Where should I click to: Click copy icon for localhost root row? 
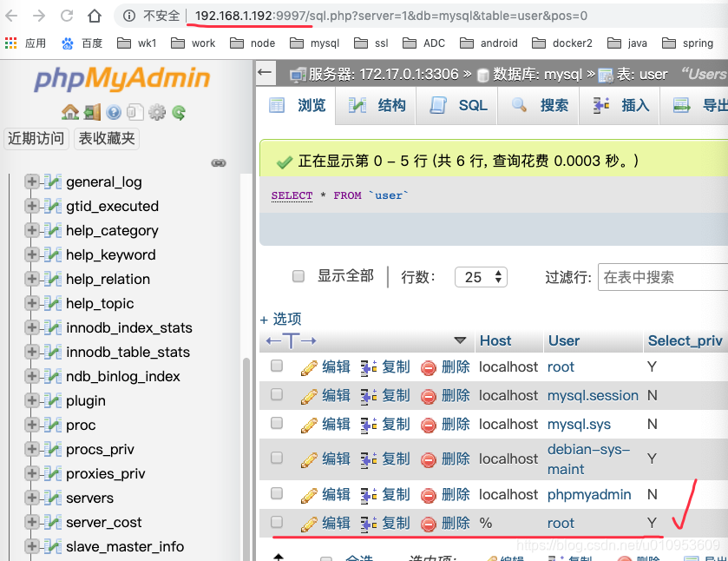point(369,367)
